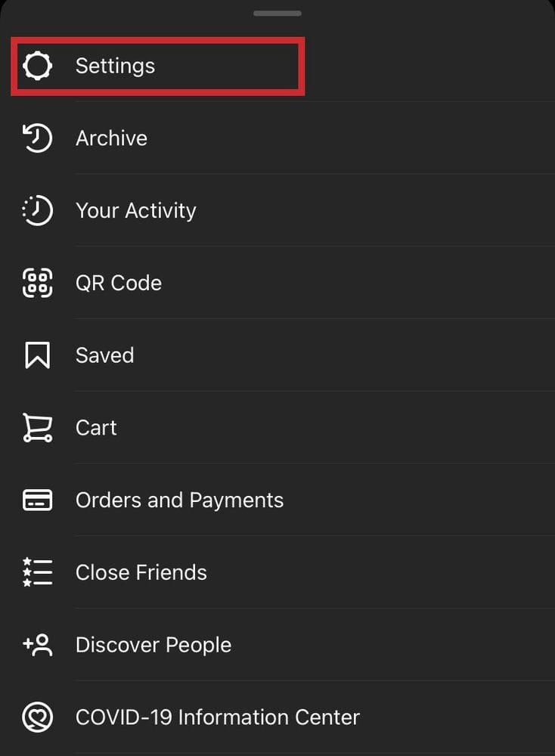The width and height of the screenshot is (555, 756).
Task: Tap the Close Friends star list icon
Action: [37, 572]
